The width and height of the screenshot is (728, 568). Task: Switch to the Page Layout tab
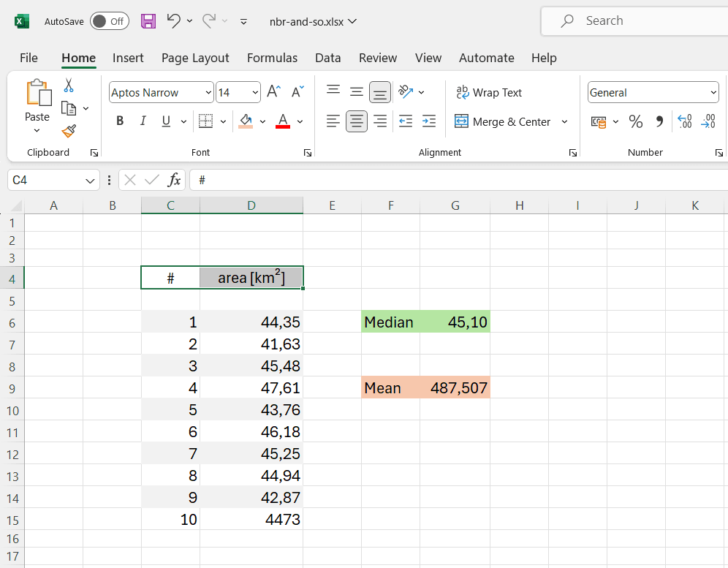point(195,58)
